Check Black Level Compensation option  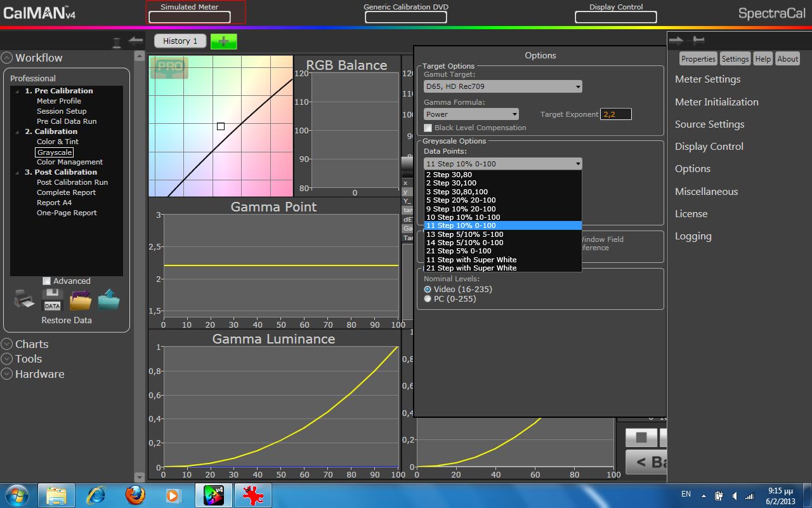point(428,128)
